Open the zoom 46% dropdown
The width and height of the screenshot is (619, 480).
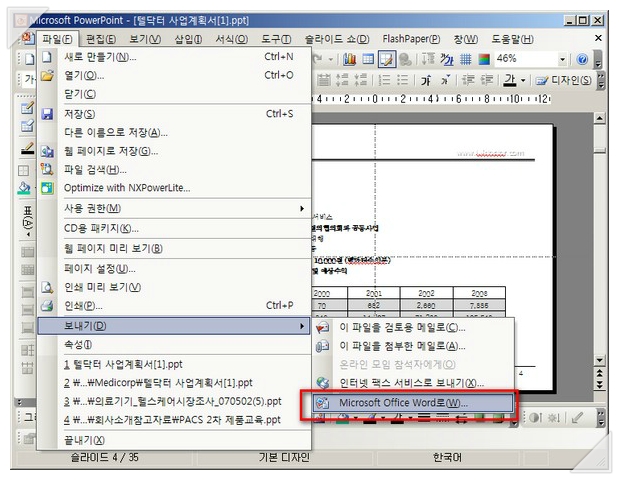[562, 59]
